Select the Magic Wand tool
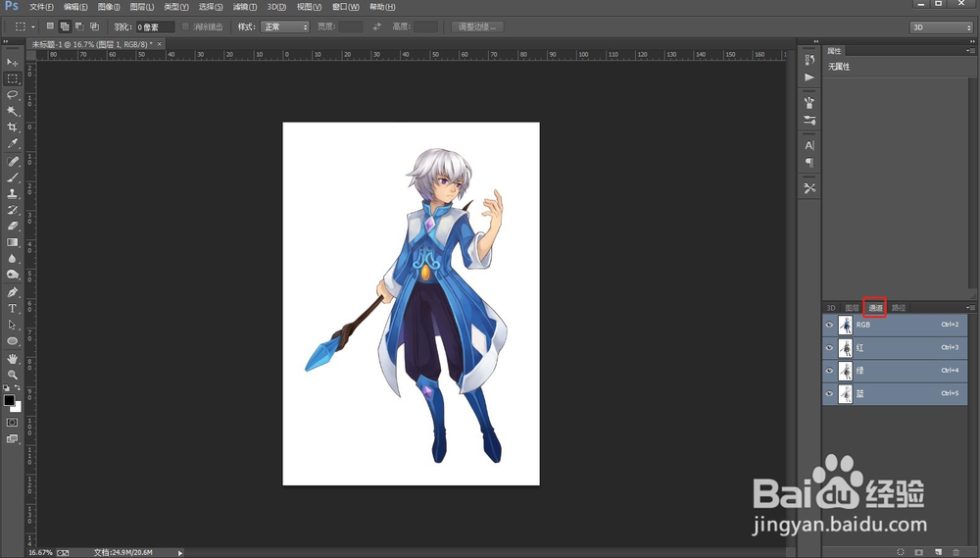Image resolution: width=980 pixels, height=558 pixels. point(12,112)
